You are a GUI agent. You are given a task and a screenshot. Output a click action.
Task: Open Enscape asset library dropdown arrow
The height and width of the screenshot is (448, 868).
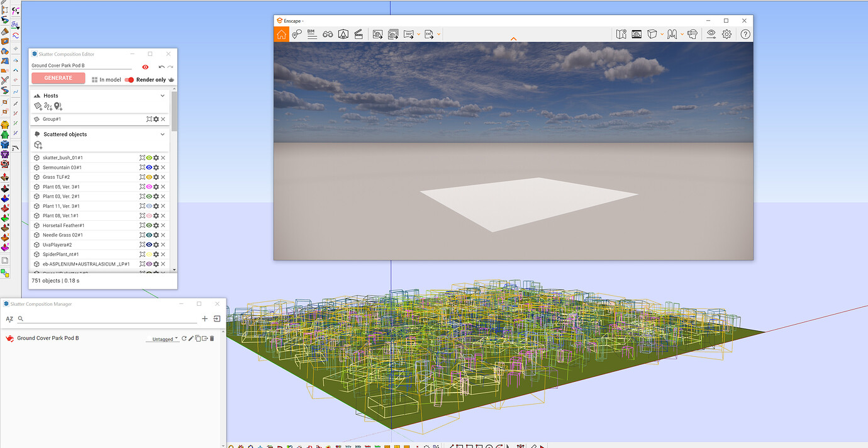point(662,34)
